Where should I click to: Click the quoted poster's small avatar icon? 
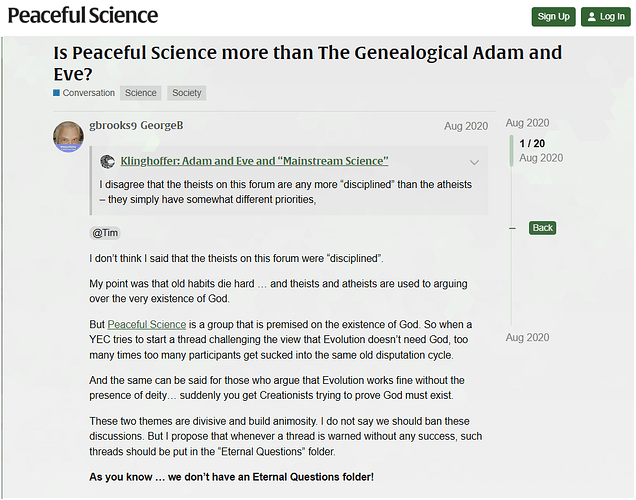pos(108,161)
